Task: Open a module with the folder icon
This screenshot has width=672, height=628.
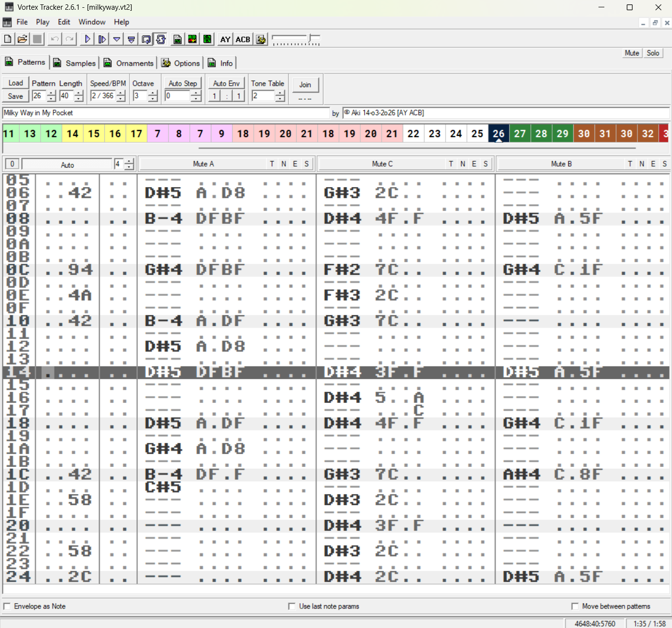Action: 22,39
